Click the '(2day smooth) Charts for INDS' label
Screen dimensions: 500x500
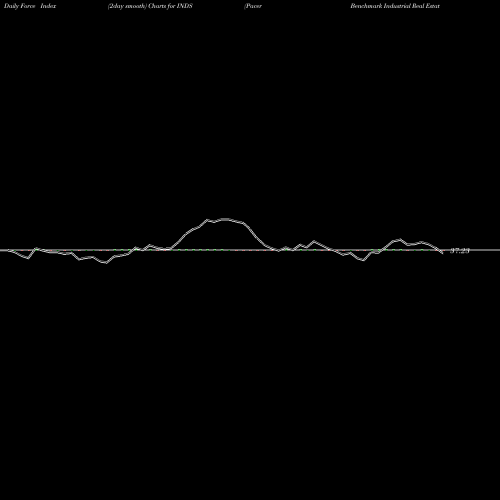[150, 6]
